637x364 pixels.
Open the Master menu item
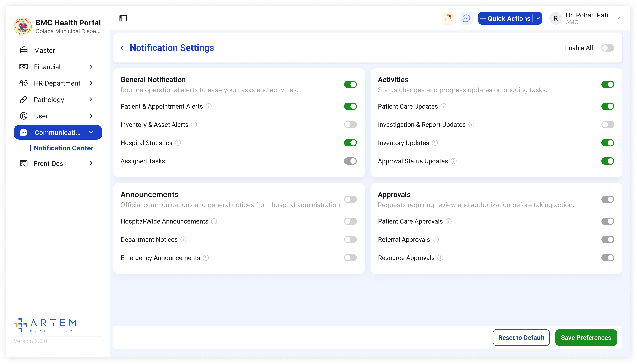tap(44, 50)
